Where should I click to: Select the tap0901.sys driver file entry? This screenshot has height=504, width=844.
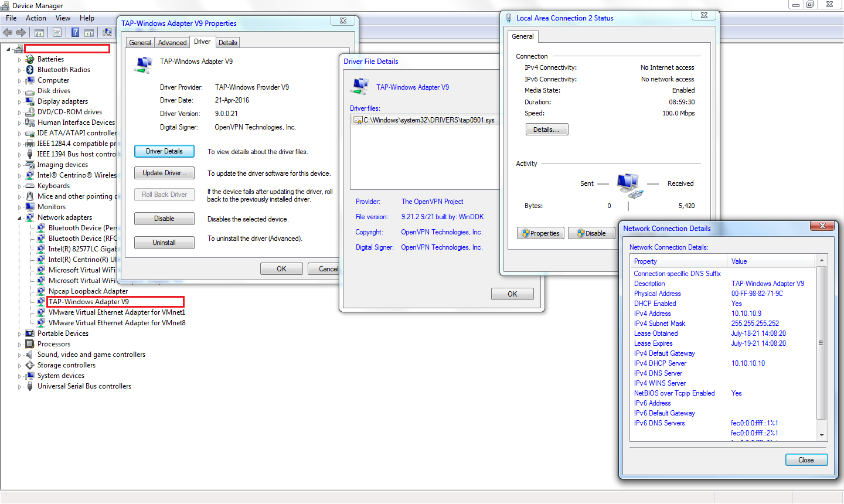[x=424, y=120]
